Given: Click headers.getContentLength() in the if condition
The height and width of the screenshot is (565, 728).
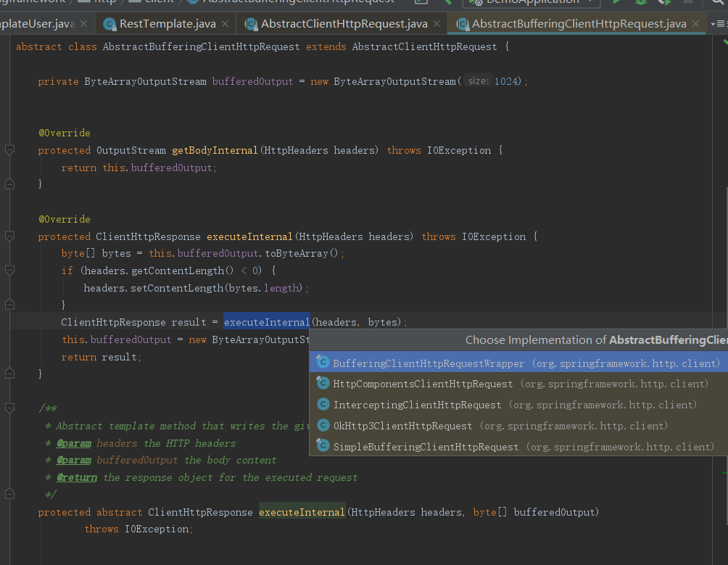Looking at the screenshot, I should [159, 271].
